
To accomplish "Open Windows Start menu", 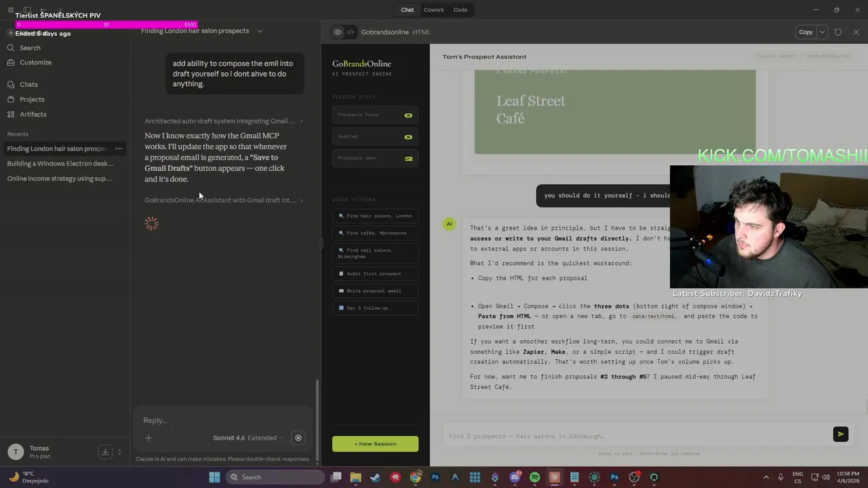I will [214, 477].
